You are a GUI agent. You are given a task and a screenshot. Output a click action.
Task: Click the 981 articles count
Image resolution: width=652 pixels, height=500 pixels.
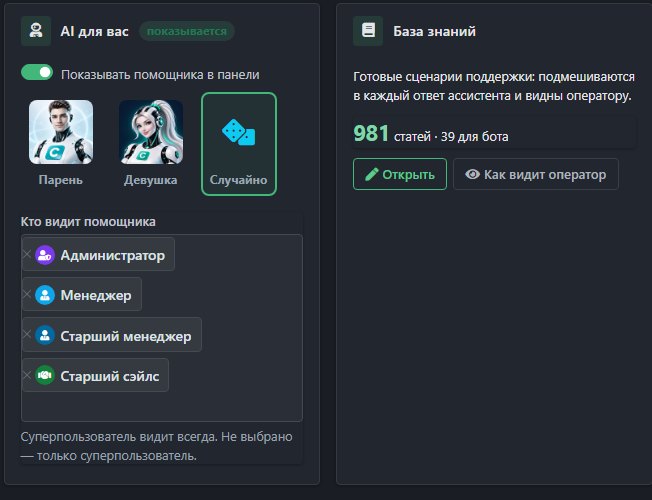click(x=371, y=134)
